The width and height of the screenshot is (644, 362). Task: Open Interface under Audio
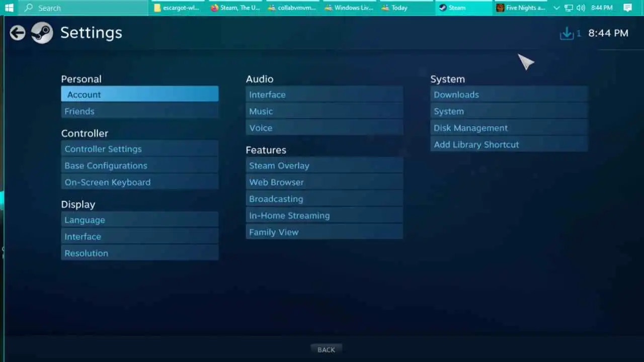325,95
